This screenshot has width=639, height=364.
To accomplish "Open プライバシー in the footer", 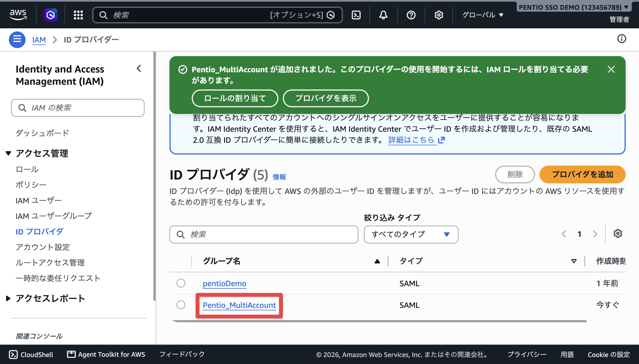I will (x=527, y=355).
